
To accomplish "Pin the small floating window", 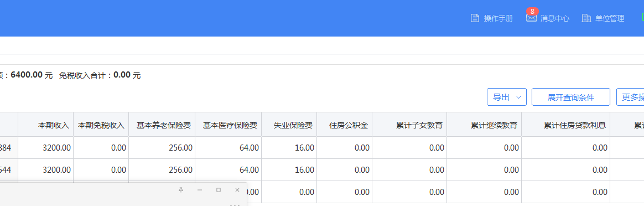I will click(181, 189).
